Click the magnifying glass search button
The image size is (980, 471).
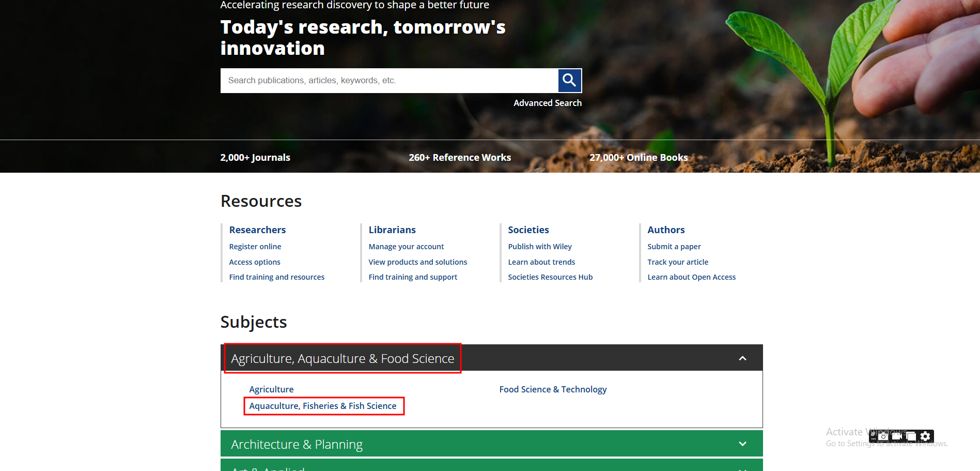569,81
